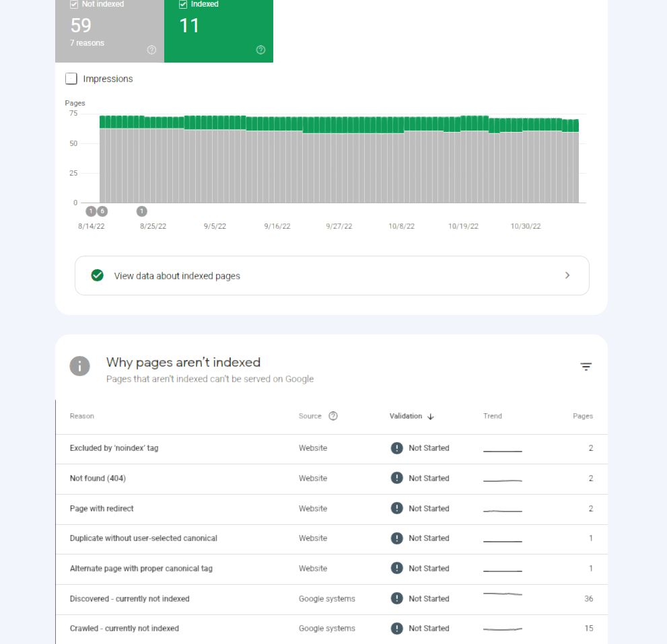Uncheck the Not indexed checkbox
This screenshot has height=644, width=667.
(x=74, y=4)
